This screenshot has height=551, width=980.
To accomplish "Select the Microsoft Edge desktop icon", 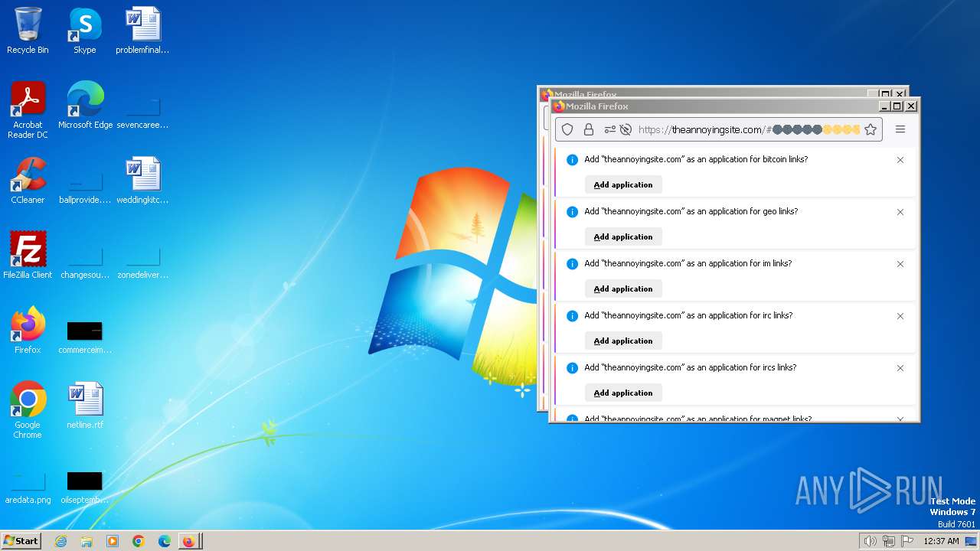I will coord(85,106).
